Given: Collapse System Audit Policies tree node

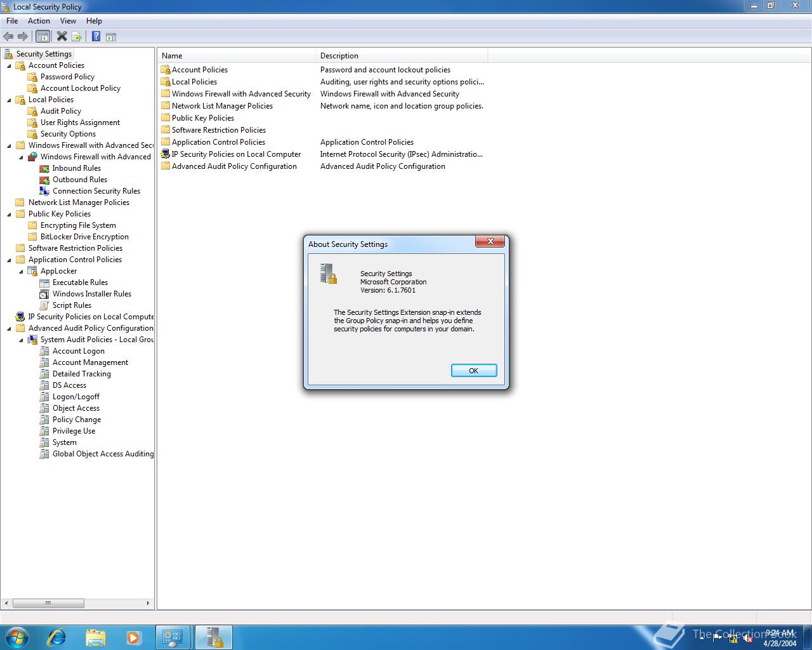Looking at the screenshot, I should pyautogui.click(x=21, y=340).
